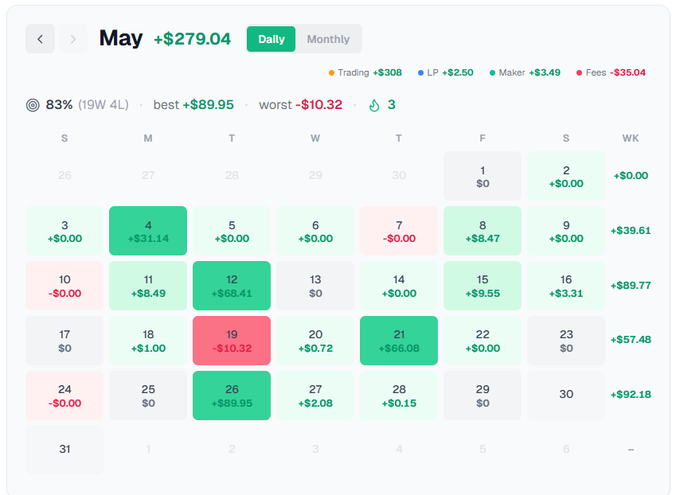Click the next month arrow
Screen dimensions: 680x495
pos(73,39)
